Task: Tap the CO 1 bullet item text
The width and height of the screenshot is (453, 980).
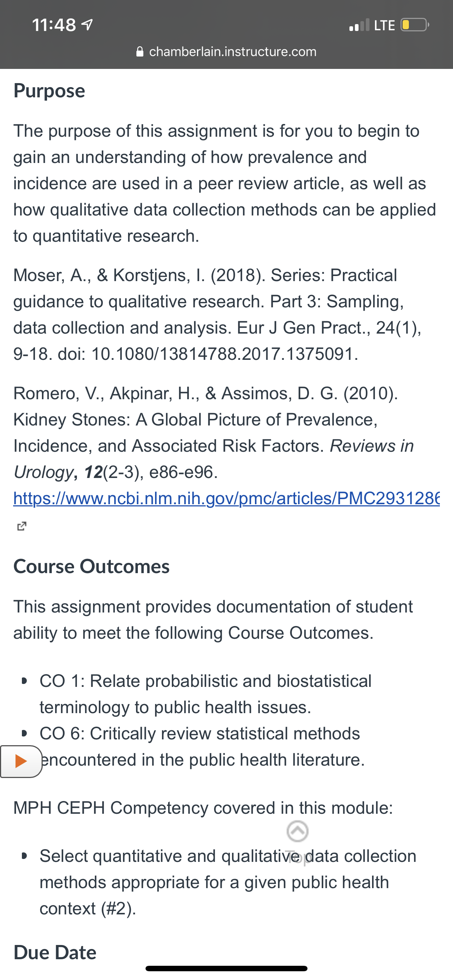Action: [x=206, y=694]
